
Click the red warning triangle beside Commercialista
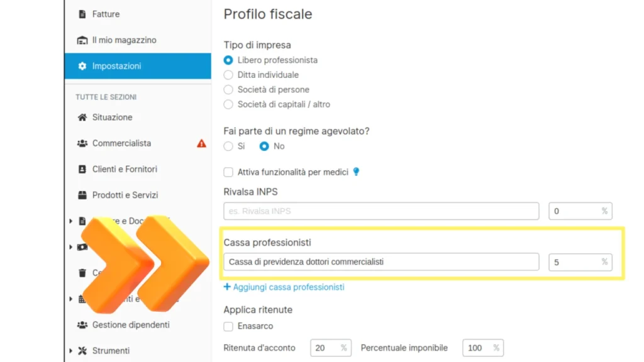201,143
